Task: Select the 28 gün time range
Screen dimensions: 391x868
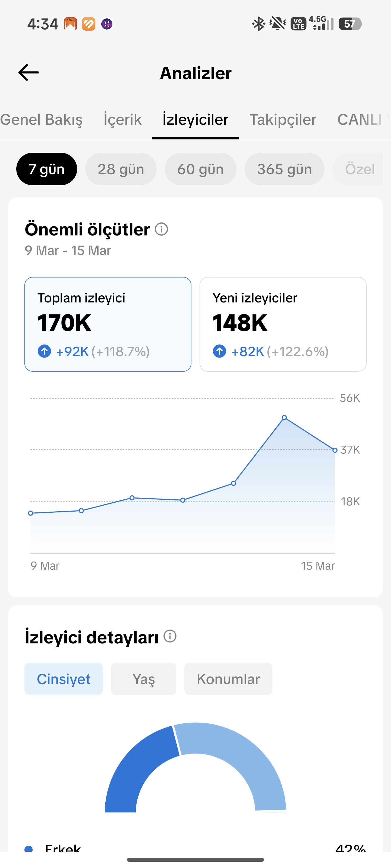Action: click(x=121, y=169)
